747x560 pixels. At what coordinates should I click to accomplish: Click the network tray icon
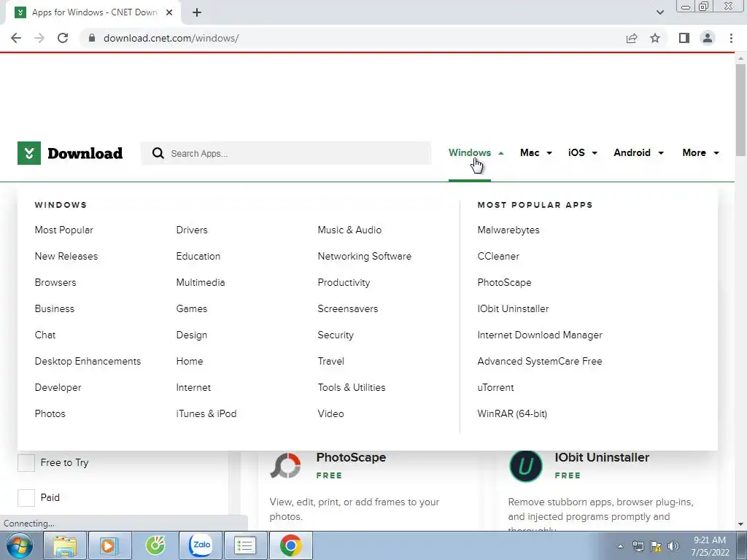[x=638, y=546]
